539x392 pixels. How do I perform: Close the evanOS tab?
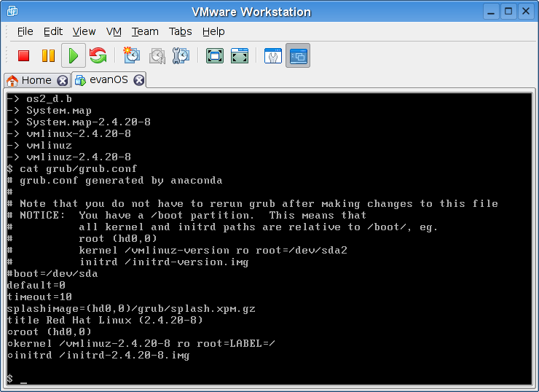click(138, 80)
